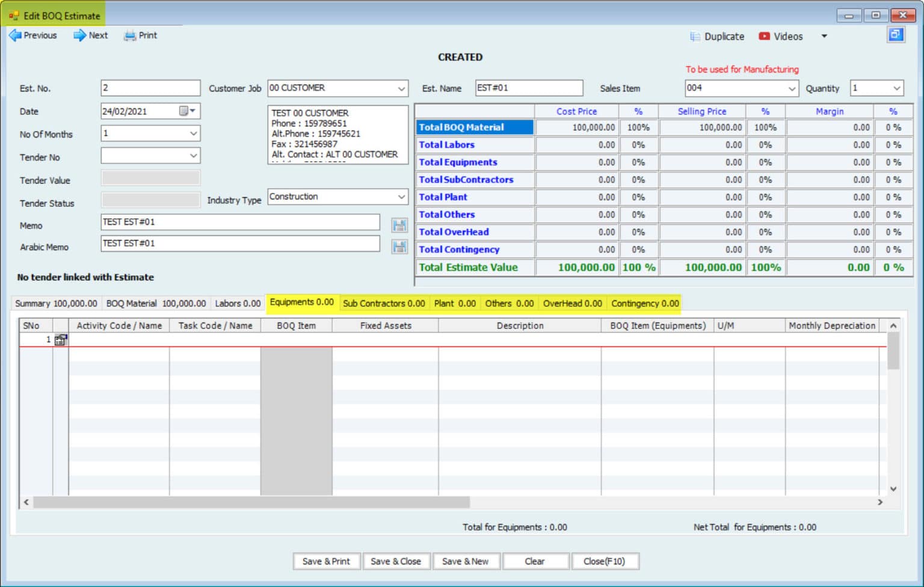Click the Clear button
The image size is (924, 587).
pos(535,561)
